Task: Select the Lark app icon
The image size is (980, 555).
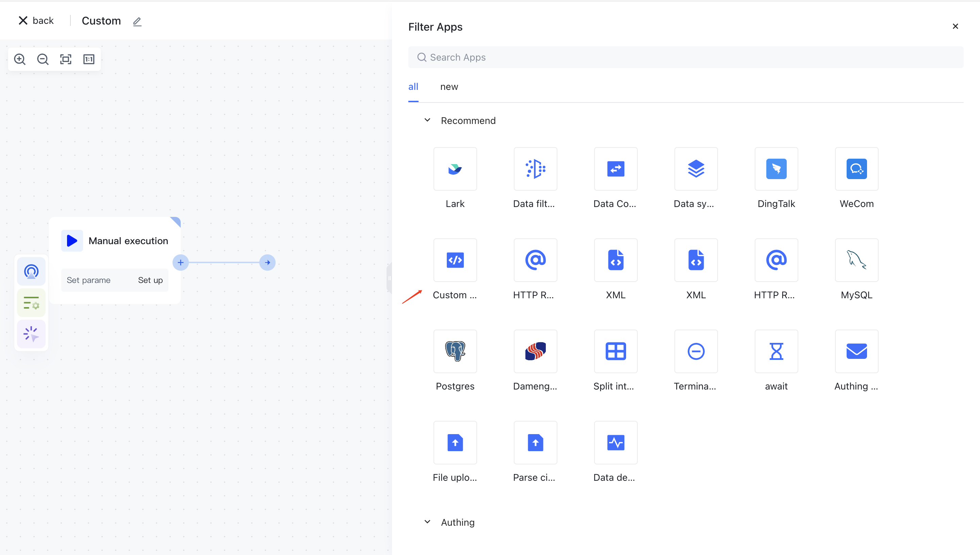Action: [455, 169]
